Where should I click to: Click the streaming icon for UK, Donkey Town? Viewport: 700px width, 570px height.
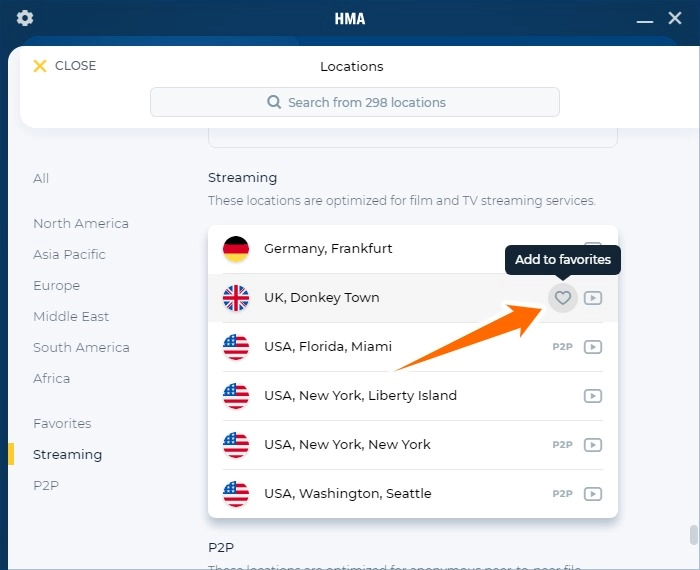pos(593,298)
